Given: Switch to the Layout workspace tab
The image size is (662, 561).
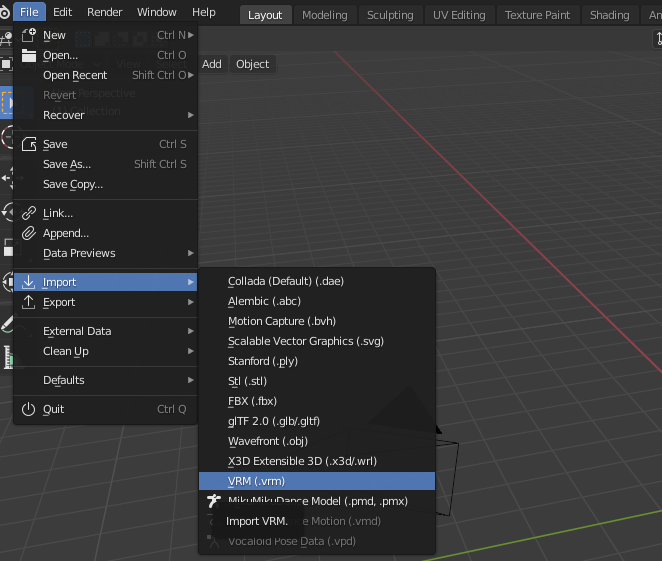Looking at the screenshot, I should tap(265, 15).
